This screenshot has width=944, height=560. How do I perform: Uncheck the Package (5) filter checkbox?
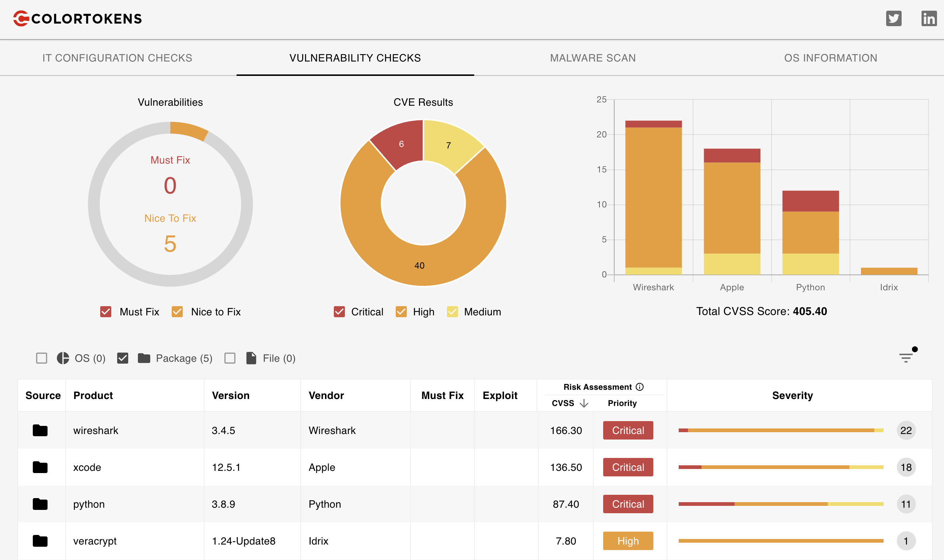(x=123, y=358)
